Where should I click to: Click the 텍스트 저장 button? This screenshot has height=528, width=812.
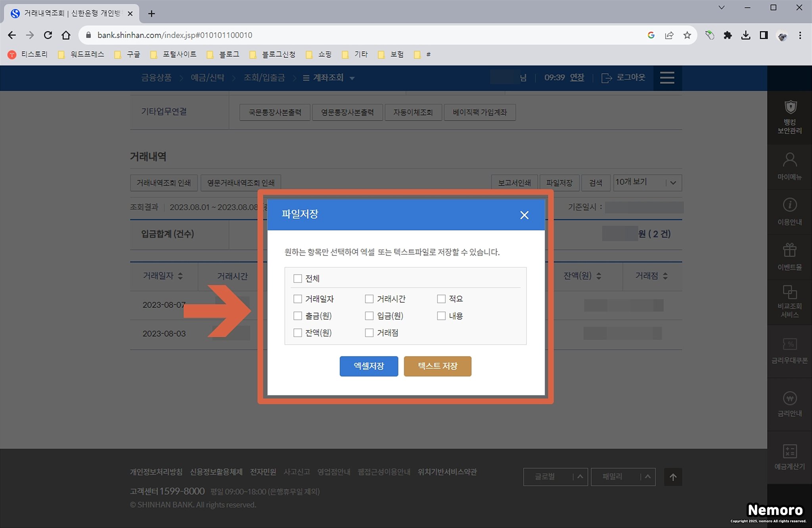(437, 366)
